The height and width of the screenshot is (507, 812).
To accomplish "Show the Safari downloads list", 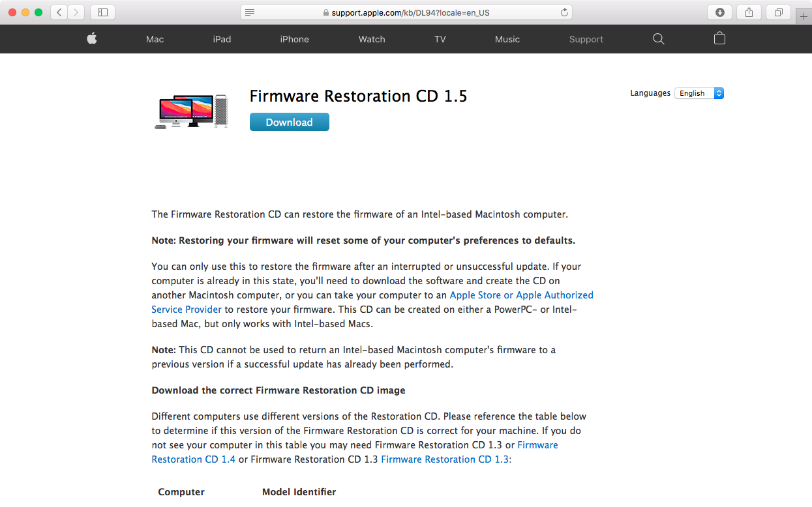I will (x=719, y=12).
